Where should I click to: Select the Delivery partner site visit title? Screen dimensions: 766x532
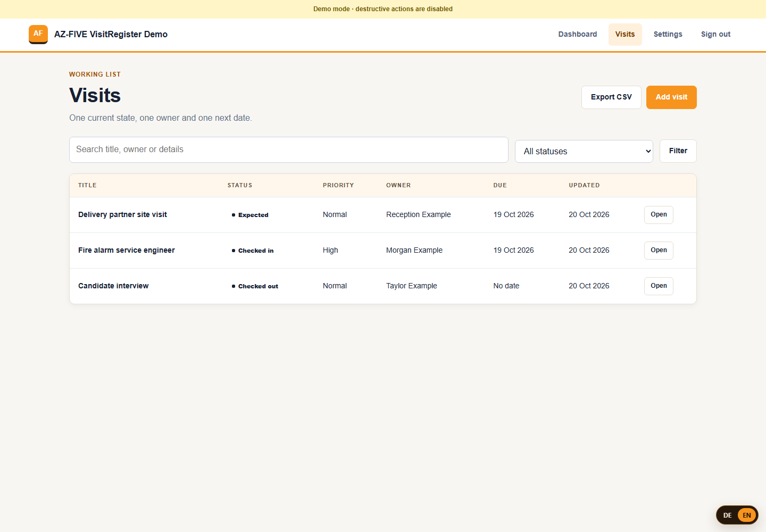click(x=122, y=215)
